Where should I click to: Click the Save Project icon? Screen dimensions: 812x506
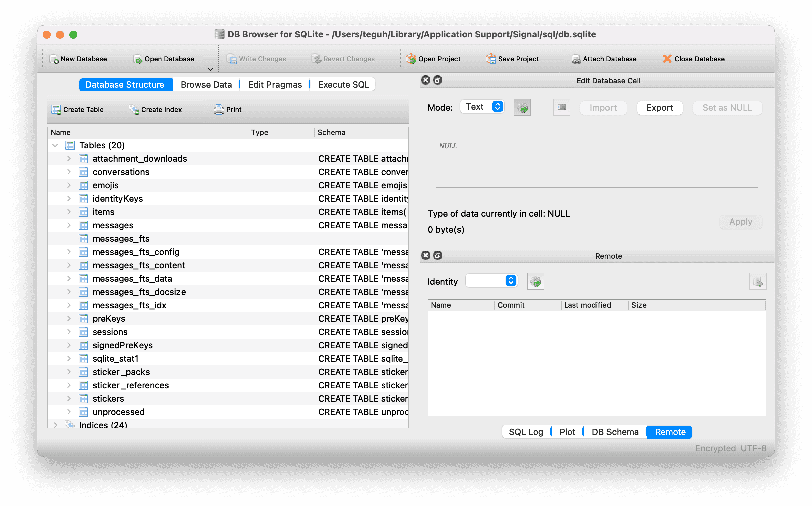491,59
